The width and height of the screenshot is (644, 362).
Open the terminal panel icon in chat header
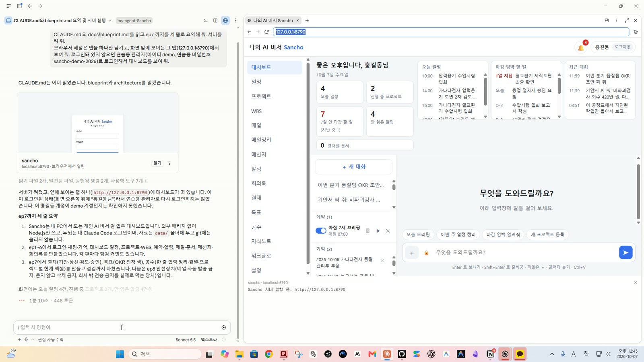205,21
